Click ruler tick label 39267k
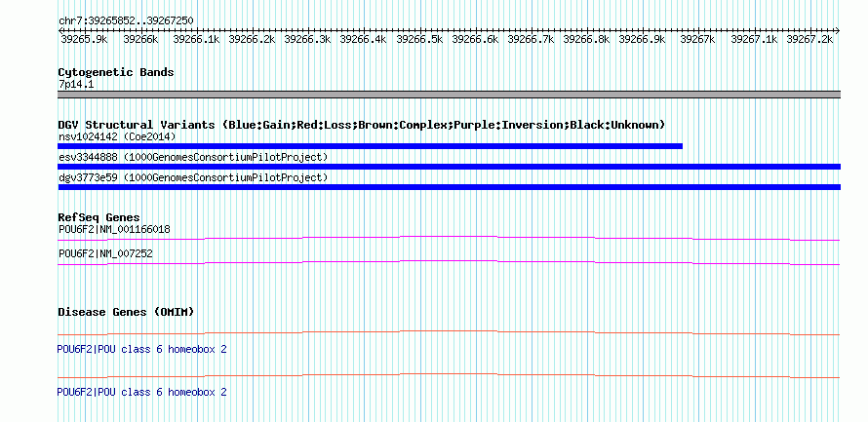Image resolution: width=868 pixels, height=422 pixels. [697, 39]
